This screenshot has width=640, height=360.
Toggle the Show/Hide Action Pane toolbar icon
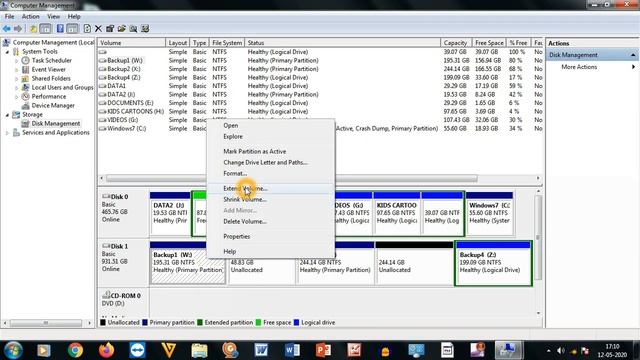[72, 29]
